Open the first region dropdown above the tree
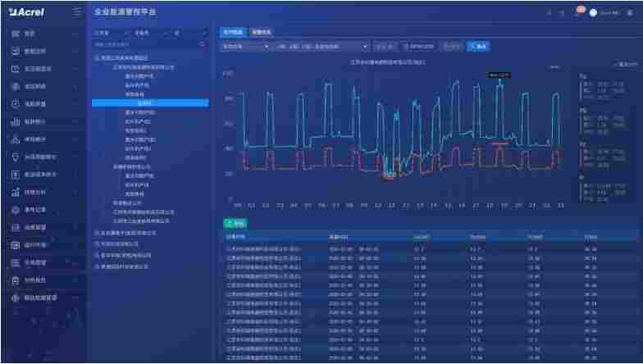The image size is (643, 364). pos(109,34)
